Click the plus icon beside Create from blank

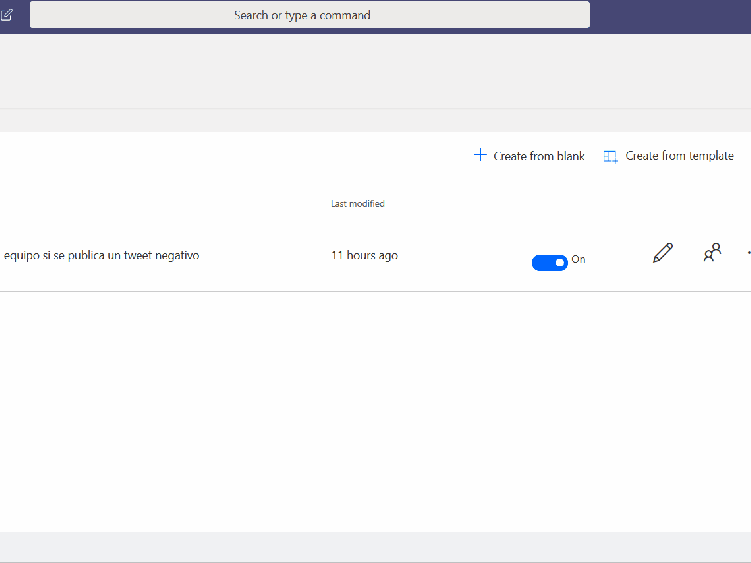(480, 155)
